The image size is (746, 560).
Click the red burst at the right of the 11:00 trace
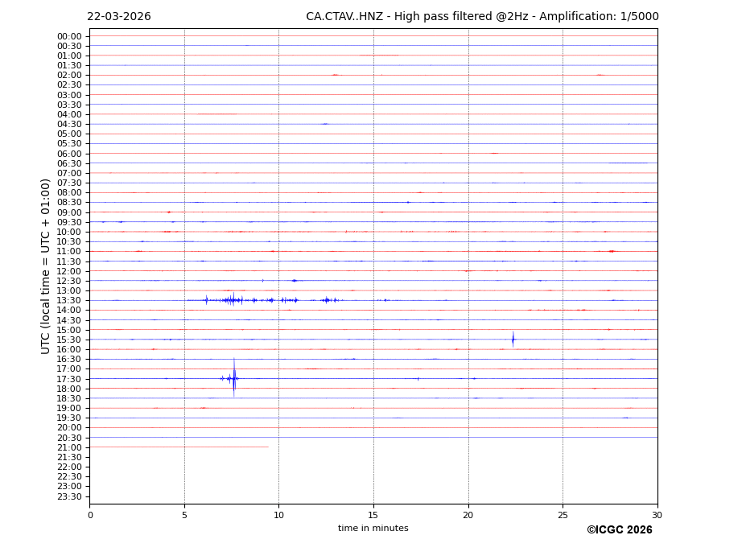[612, 251]
